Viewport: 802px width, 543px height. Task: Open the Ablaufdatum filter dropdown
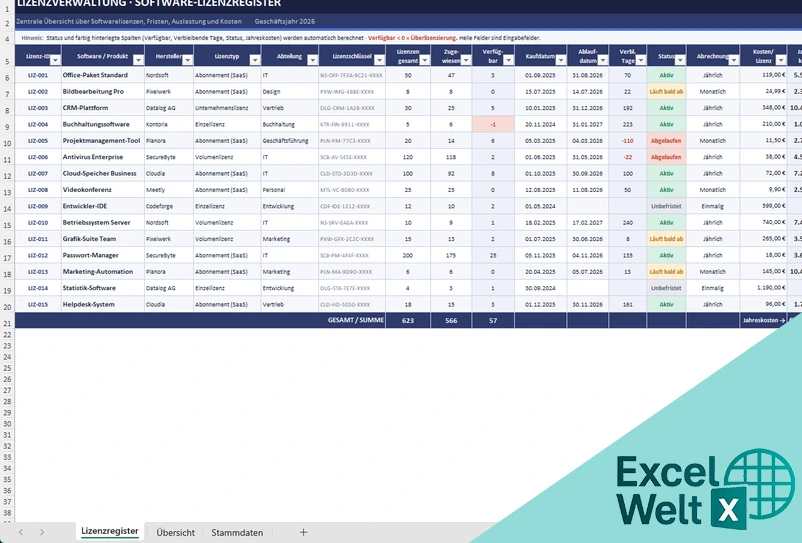603,60
